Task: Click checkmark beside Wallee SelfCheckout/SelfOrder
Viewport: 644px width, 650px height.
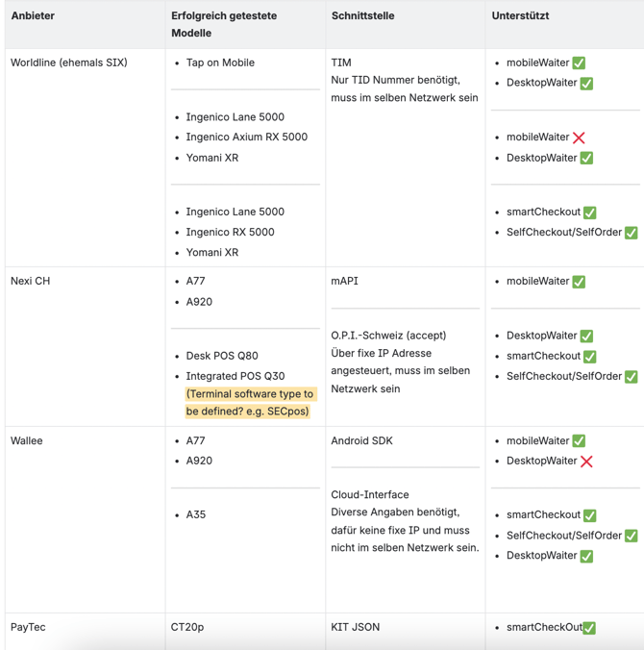Action: tap(632, 536)
